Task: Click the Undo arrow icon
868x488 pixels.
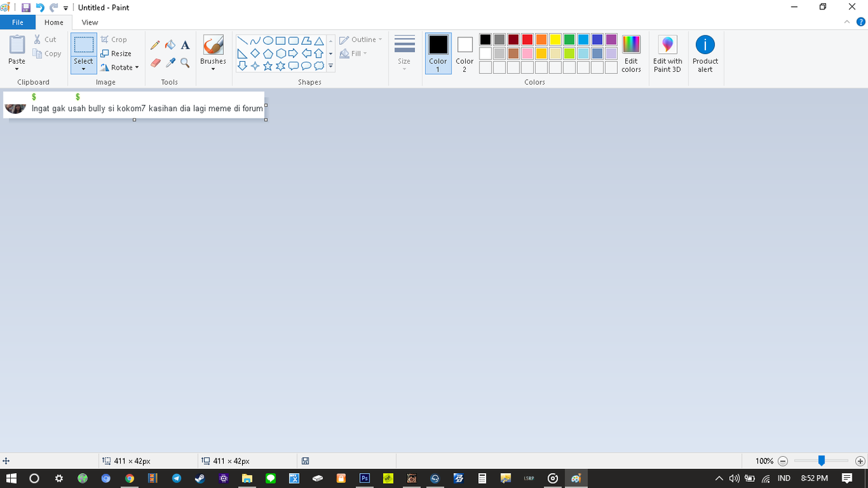Action: pyautogui.click(x=40, y=7)
